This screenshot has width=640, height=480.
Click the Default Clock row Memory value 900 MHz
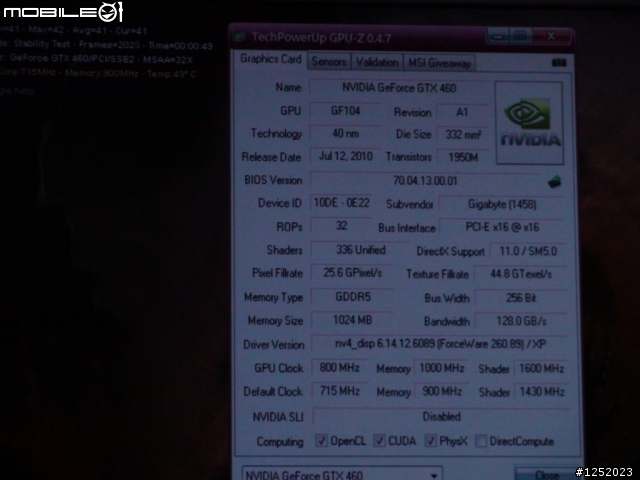coord(442,391)
